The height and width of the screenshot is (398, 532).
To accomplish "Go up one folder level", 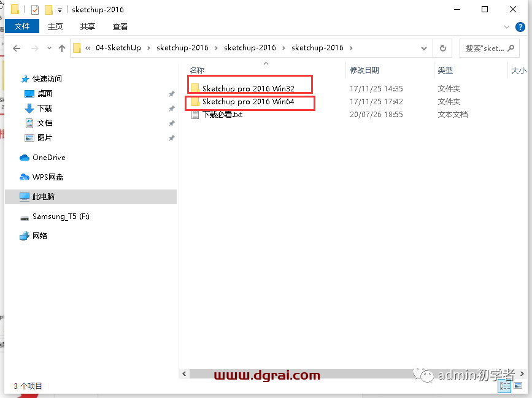I will (x=62, y=48).
